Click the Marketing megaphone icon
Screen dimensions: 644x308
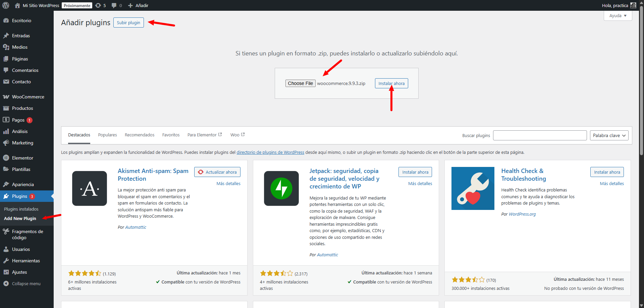click(6, 143)
